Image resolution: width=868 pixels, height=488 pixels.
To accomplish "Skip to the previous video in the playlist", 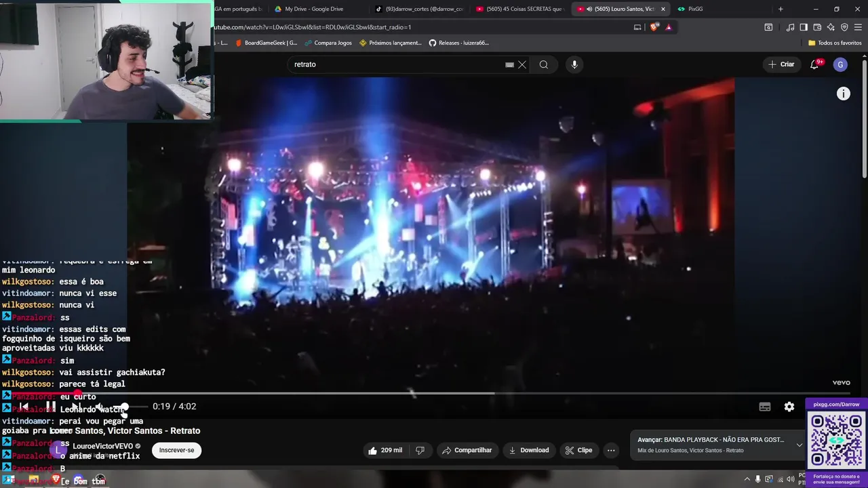I will tap(24, 407).
